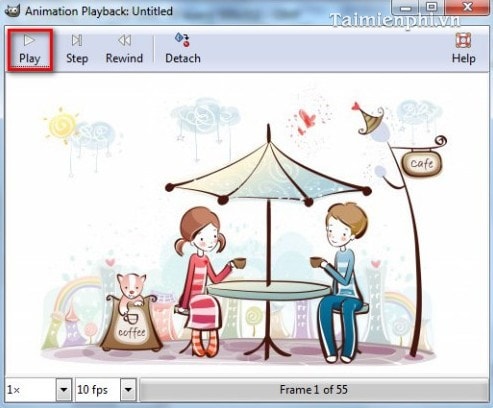Viewport: 493px width, 408px height.
Task: Click inside the 10 fps speed field
Action: tap(98, 389)
